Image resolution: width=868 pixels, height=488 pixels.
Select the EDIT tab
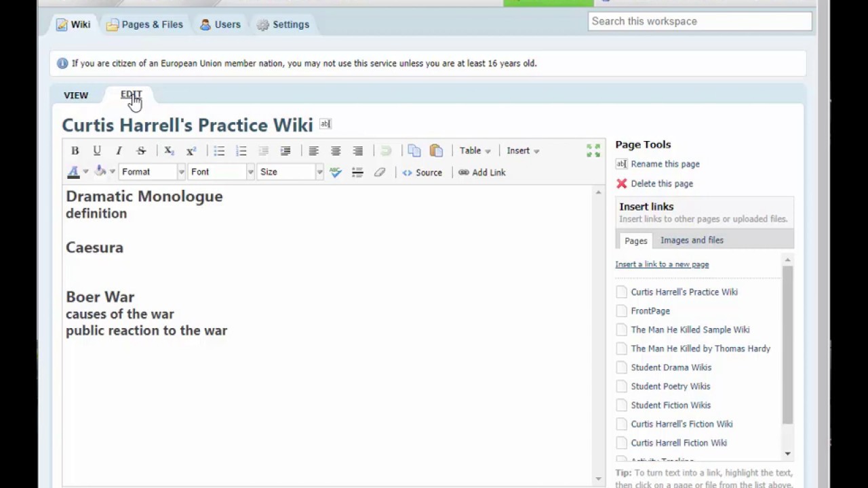coord(132,95)
